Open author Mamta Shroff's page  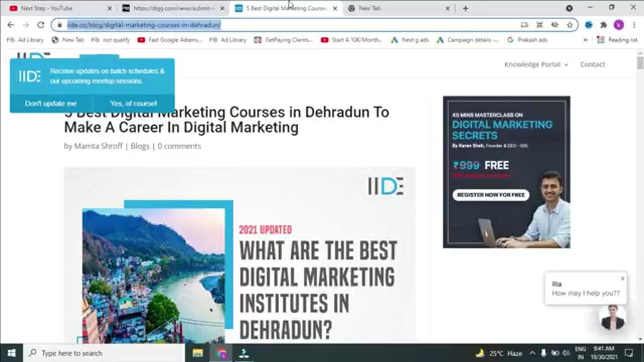[x=99, y=146]
